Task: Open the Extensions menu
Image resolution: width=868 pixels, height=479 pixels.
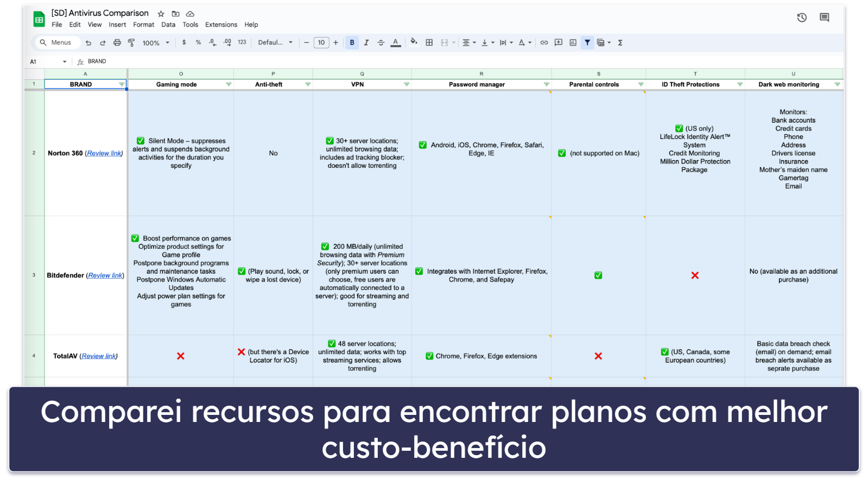Action: pos(221,25)
